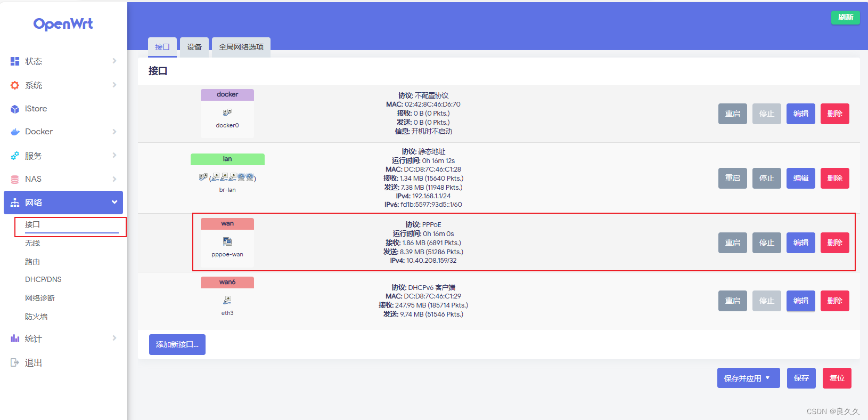Click the 系统 gear icon
This screenshot has width=868, height=420.
coord(15,85)
